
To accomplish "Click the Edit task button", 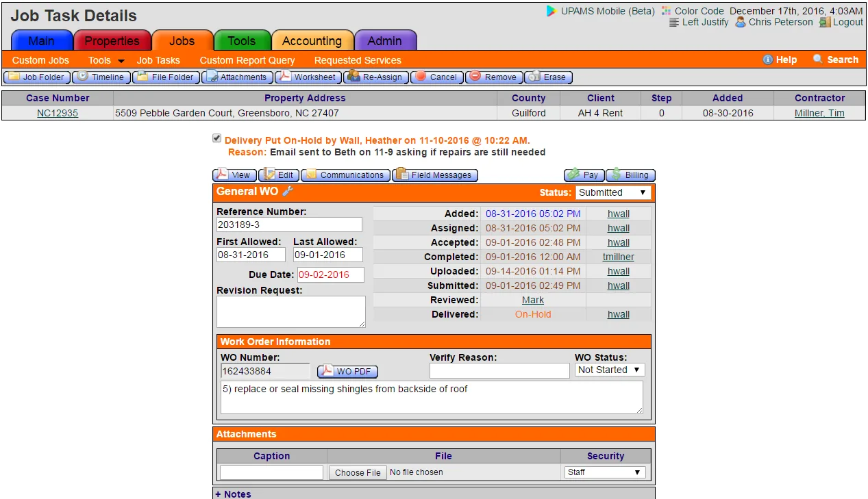I will coord(279,175).
